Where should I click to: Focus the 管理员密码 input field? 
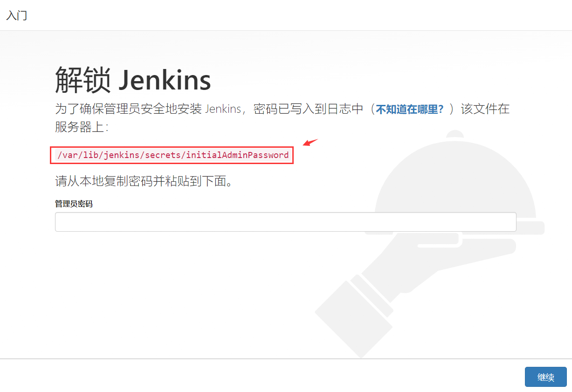(285, 222)
